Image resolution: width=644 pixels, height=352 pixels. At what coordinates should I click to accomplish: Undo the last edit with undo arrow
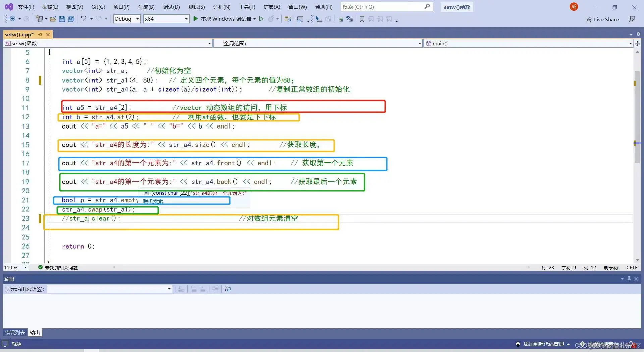pos(83,19)
